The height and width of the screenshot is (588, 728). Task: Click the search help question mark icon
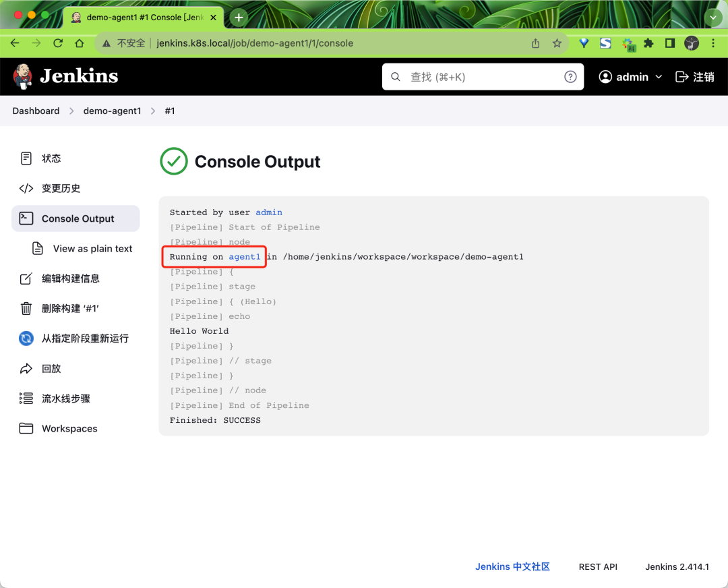(x=570, y=77)
